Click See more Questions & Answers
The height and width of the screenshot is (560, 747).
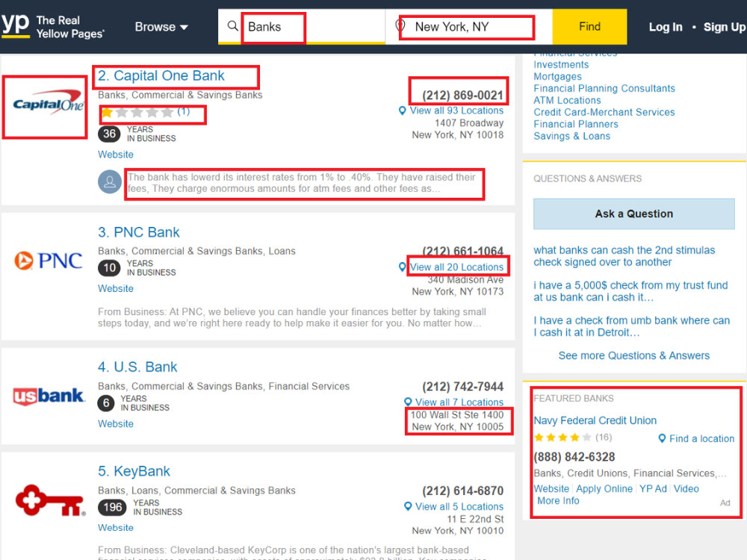pyautogui.click(x=633, y=355)
